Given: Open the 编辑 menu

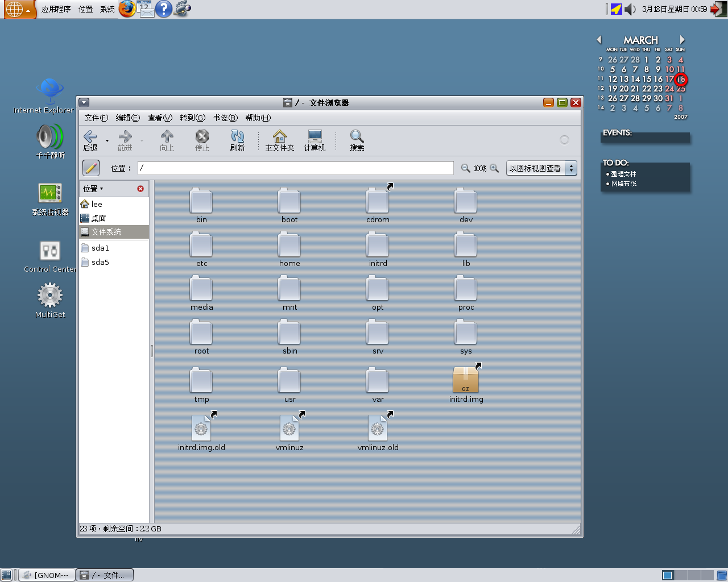Looking at the screenshot, I should click(127, 118).
